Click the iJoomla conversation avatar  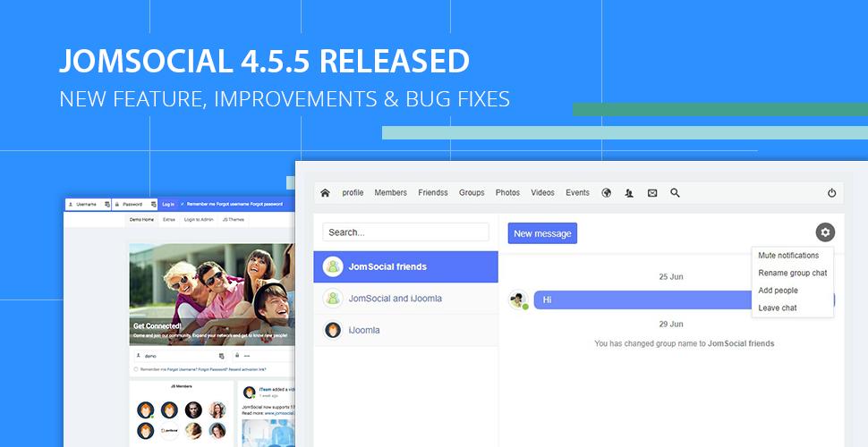coord(333,330)
